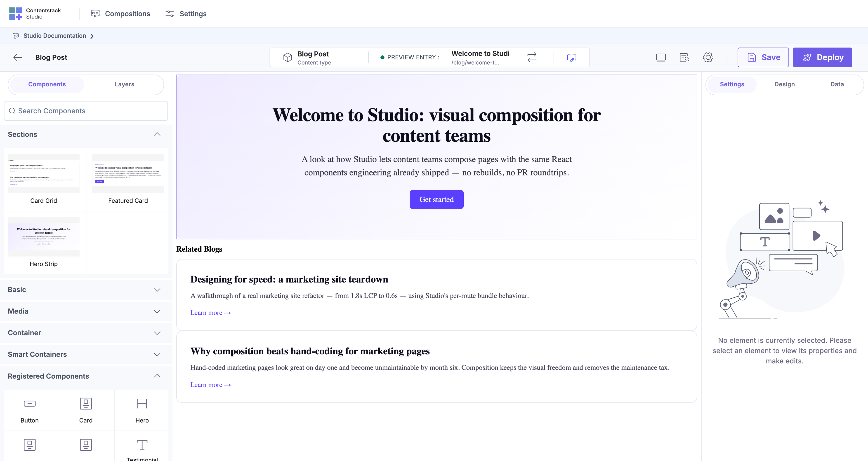This screenshot has width=868, height=461.
Task: Open the Settings tab in right panel
Action: click(732, 84)
